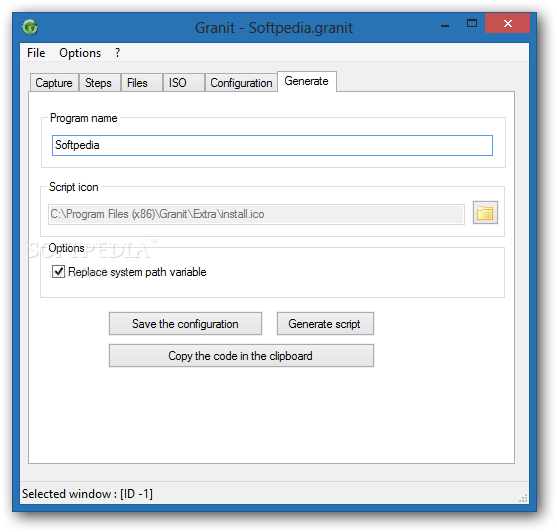Open the Options menu
The image size is (557, 532).
coord(80,53)
